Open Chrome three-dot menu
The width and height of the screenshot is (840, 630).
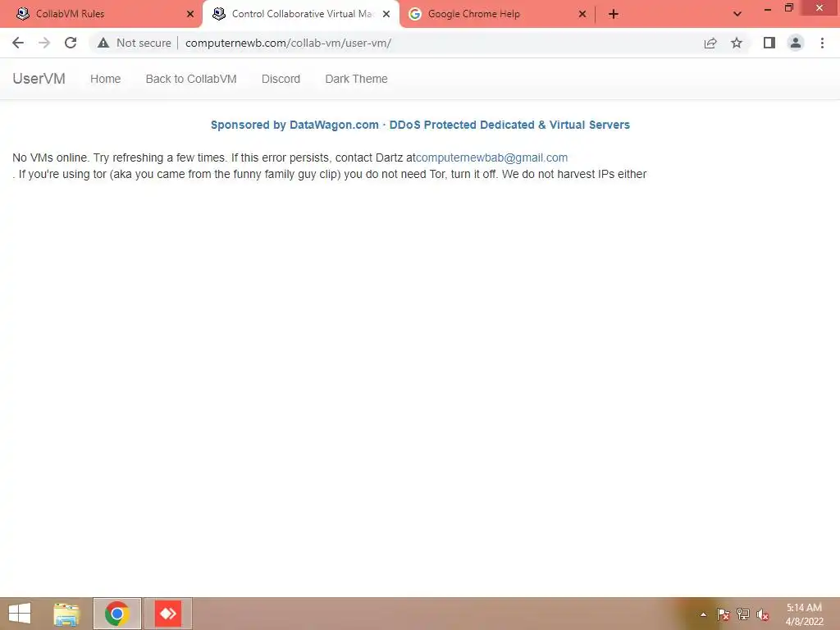click(822, 43)
